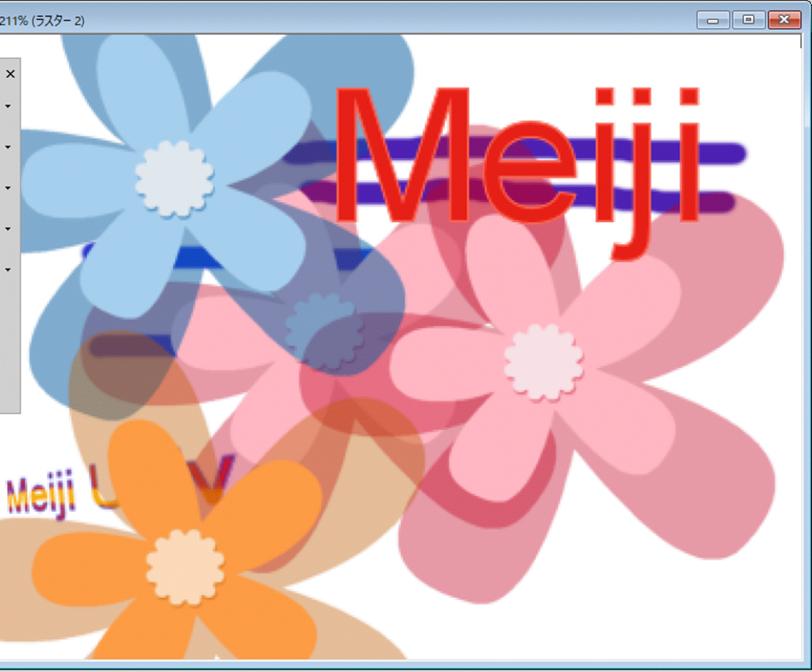The image size is (812, 672).
Task: Close the left side panel with X
Action: pos(10,74)
